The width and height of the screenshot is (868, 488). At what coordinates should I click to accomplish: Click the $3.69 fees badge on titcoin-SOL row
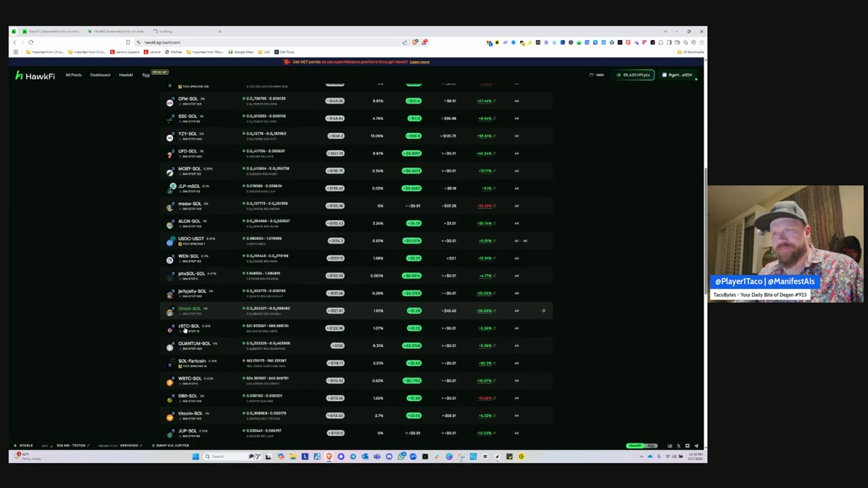(414, 415)
